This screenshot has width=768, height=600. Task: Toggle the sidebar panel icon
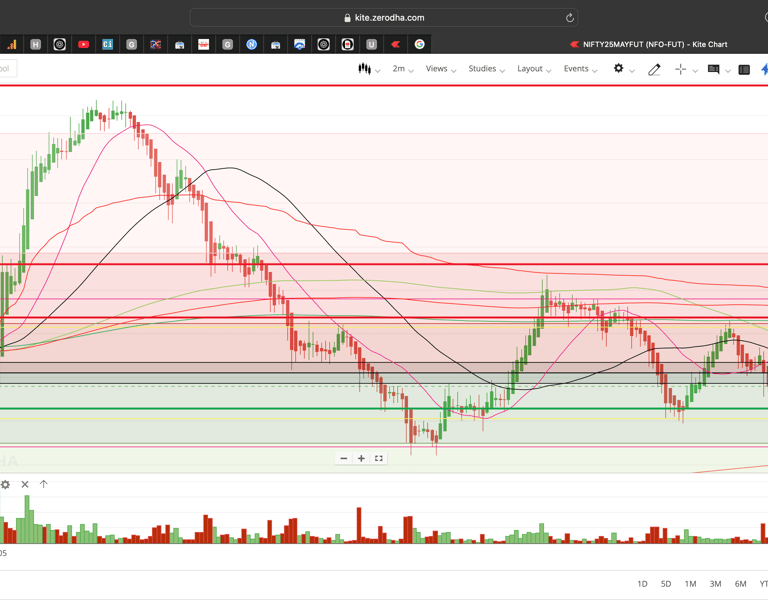[744, 70]
